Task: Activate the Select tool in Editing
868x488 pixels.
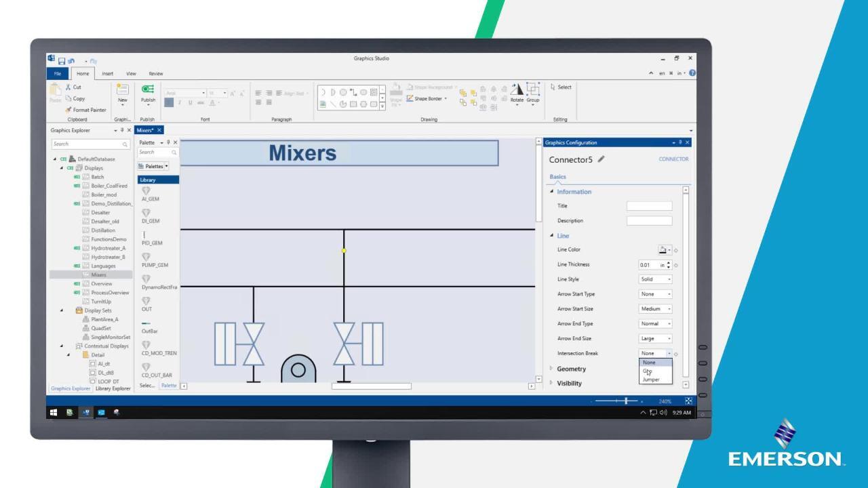Action: coord(561,87)
